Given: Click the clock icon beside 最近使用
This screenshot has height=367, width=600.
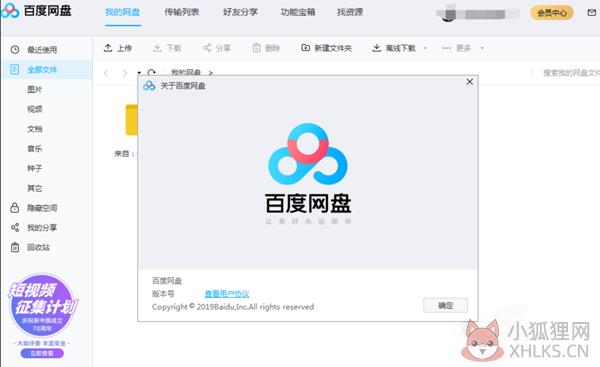Looking at the screenshot, I should pos(15,50).
